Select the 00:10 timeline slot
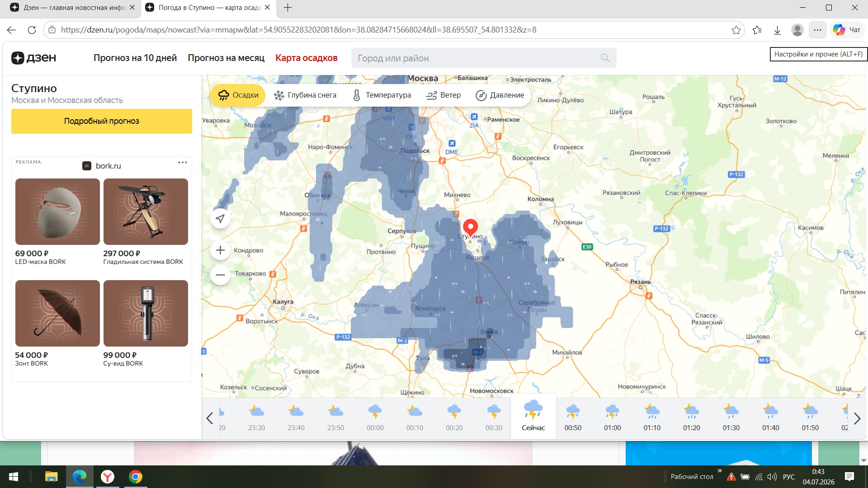 415,418
